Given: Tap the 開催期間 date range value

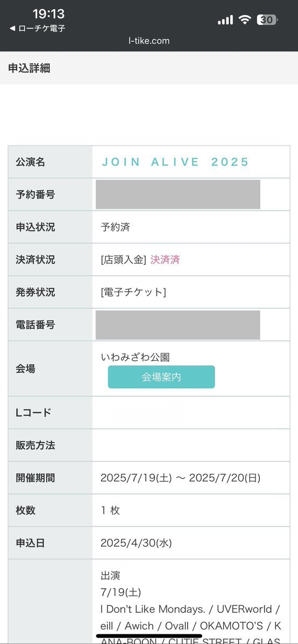Looking at the screenshot, I should (x=180, y=478).
